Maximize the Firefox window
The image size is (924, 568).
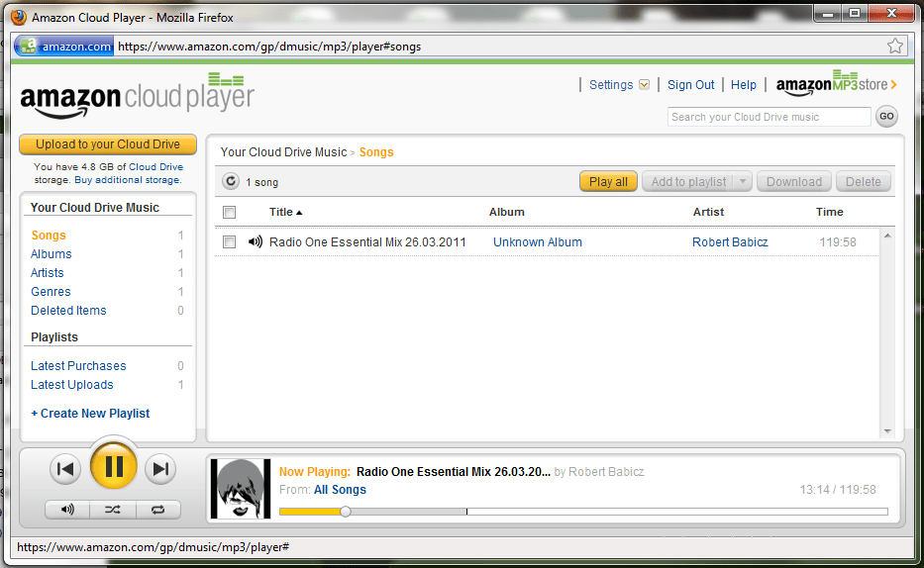[x=855, y=13]
